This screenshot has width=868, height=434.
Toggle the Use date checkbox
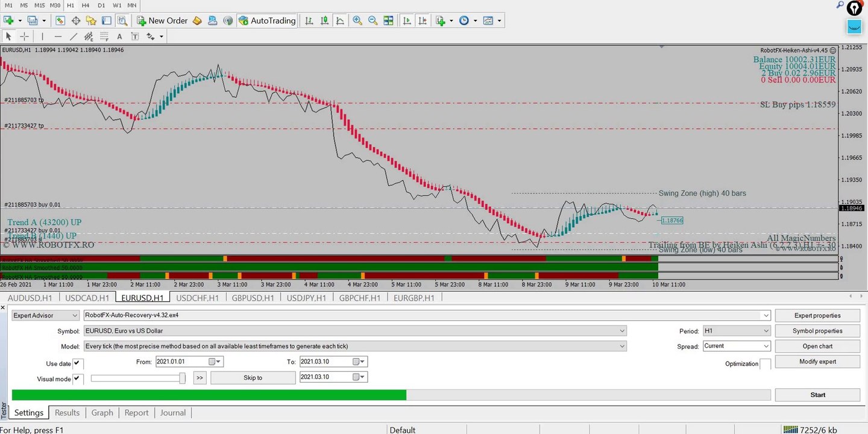(77, 363)
